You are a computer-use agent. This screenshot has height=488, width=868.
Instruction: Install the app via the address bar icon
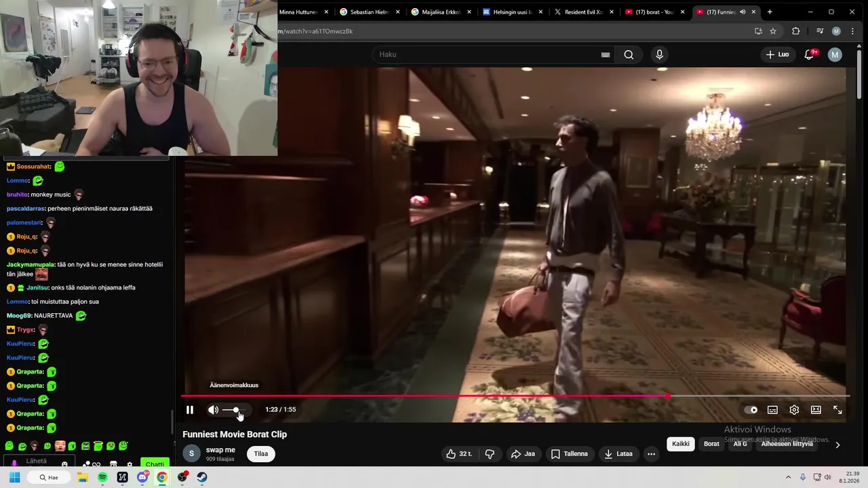[758, 31]
